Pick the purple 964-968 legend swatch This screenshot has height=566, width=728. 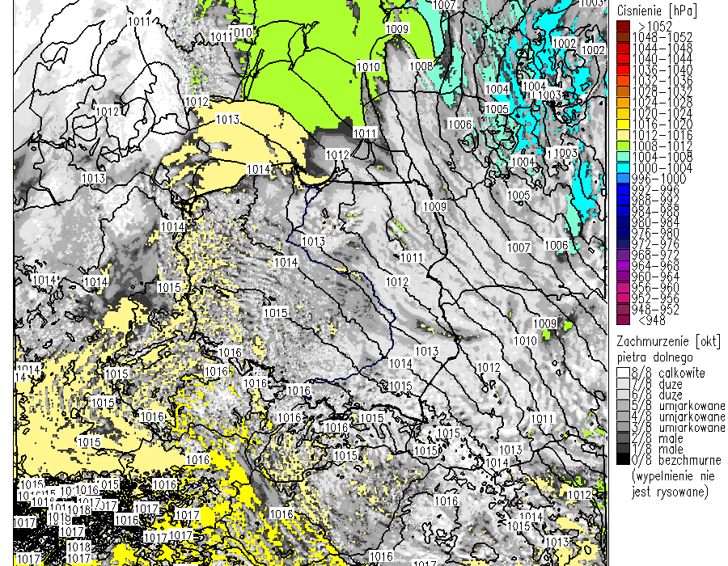(623, 265)
